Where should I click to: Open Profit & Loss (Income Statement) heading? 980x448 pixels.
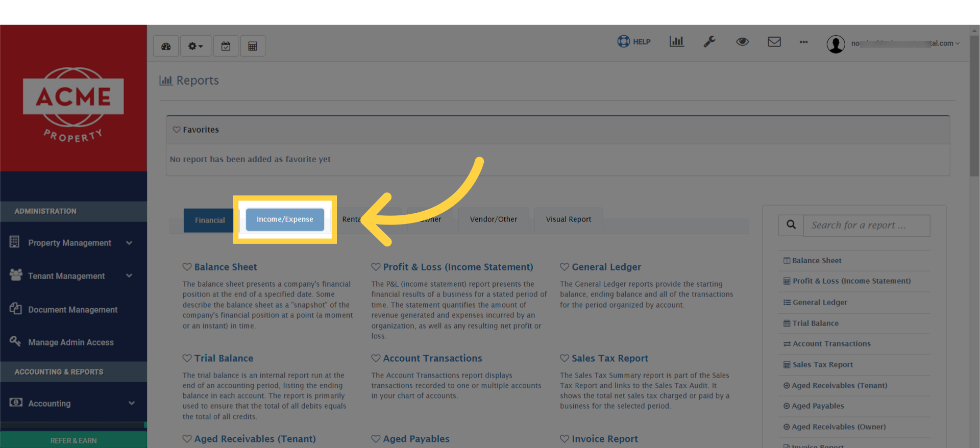(x=458, y=267)
